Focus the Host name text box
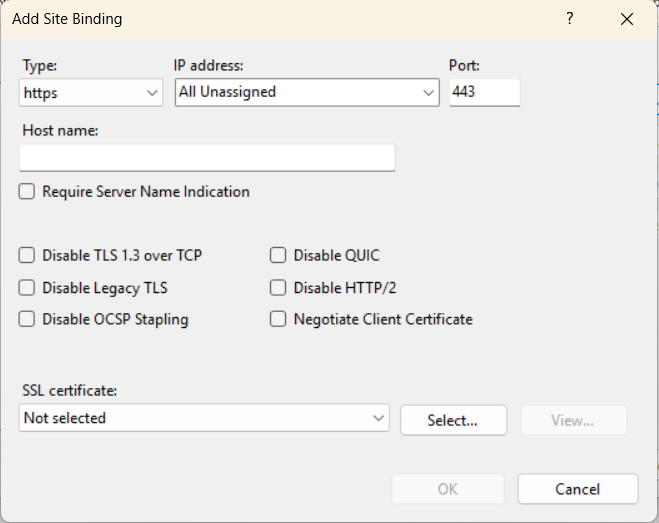This screenshot has height=523, width=659. click(x=207, y=158)
